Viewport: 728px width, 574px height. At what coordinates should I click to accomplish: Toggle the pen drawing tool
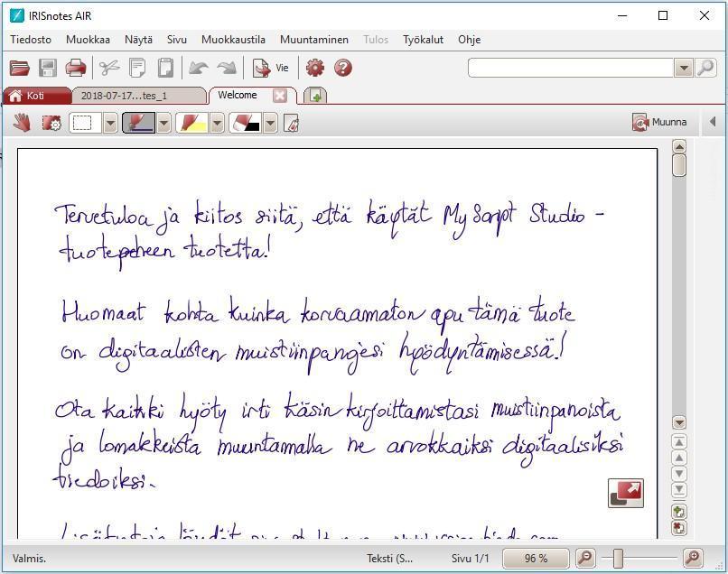point(138,123)
